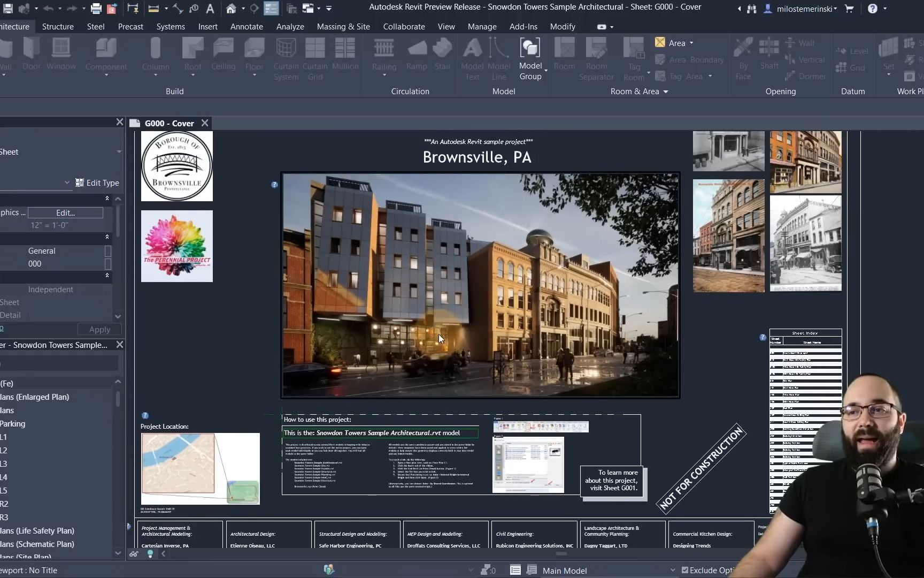Open milostemerinski account dropdown

tap(806, 8)
